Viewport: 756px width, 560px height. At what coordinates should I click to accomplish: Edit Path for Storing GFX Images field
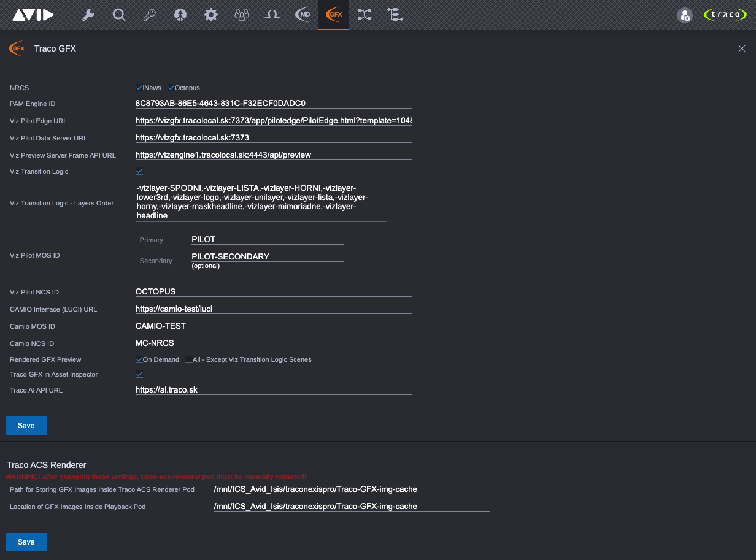click(x=352, y=489)
